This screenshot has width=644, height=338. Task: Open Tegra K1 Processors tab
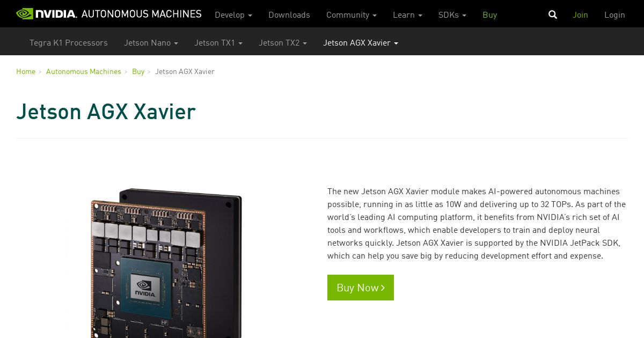[69, 42]
